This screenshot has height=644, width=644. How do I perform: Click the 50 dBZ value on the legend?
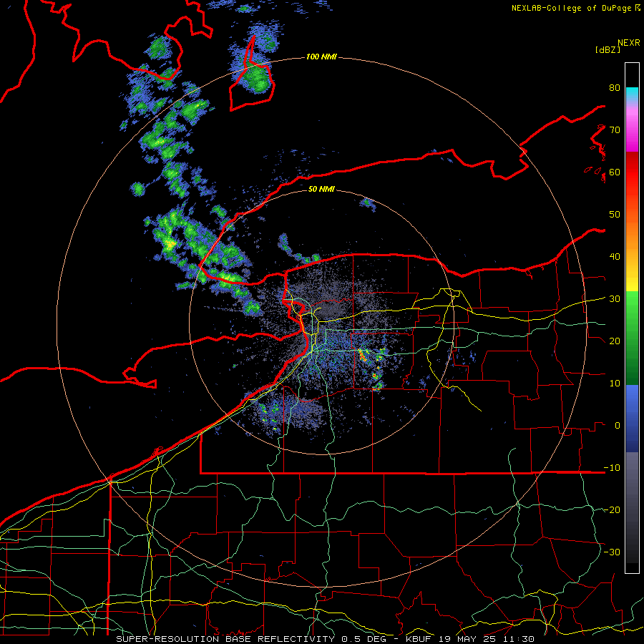615,215
